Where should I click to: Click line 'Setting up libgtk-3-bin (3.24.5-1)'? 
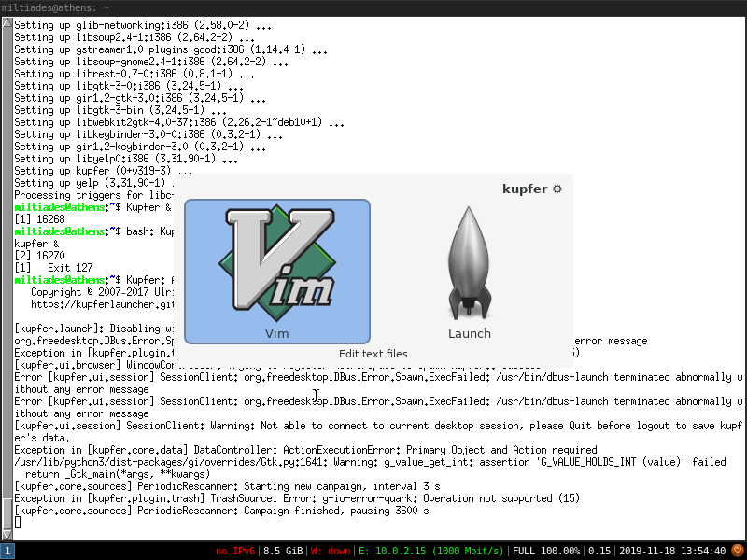[x=120, y=110]
